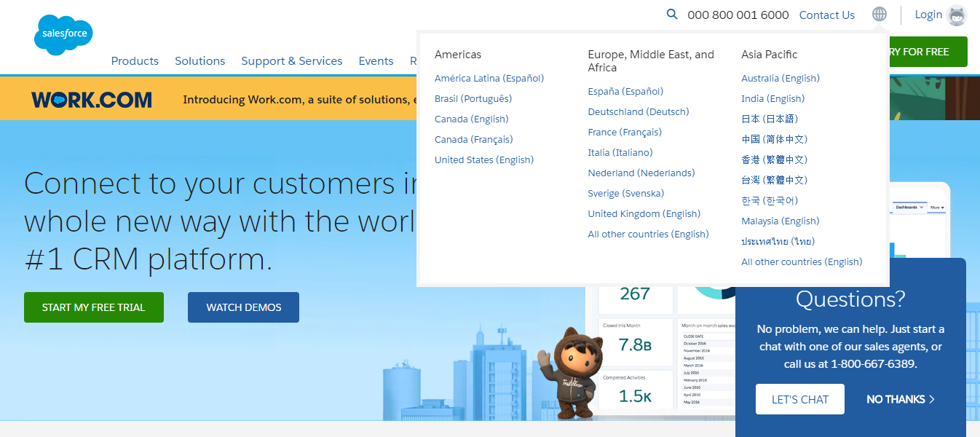Click the Dashboards tab in preview
Screen dimensions: 980x437
(908, 208)
